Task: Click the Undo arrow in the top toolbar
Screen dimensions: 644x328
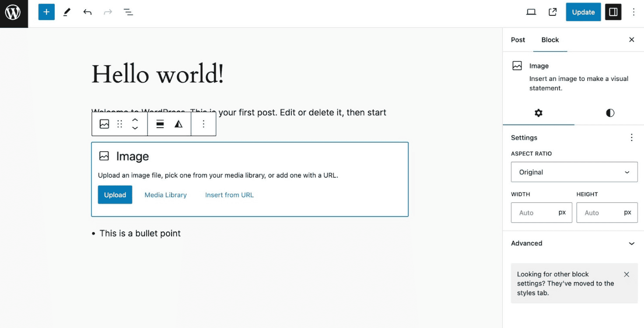Action: click(x=87, y=12)
